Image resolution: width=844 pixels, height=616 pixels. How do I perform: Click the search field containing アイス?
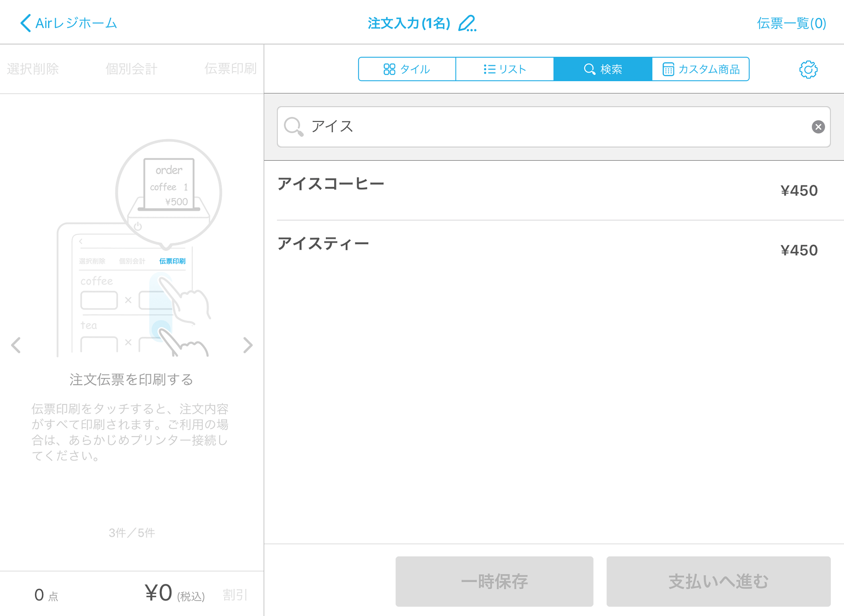click(553, 127)
